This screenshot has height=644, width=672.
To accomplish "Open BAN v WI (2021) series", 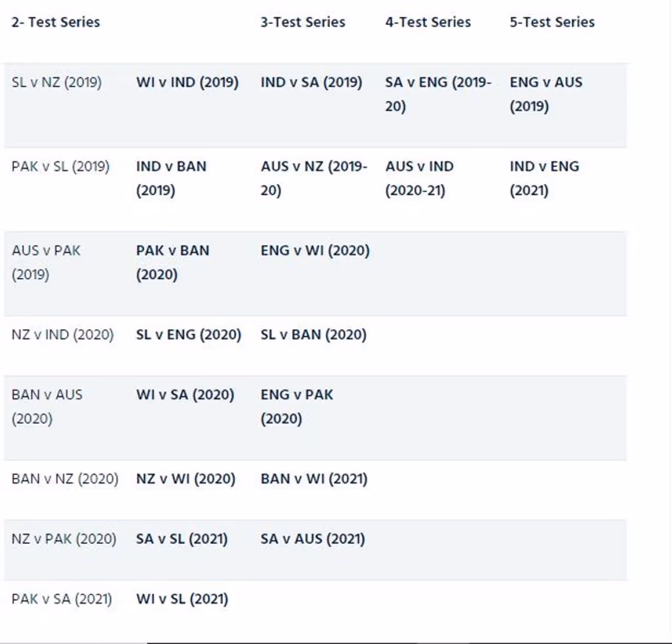I will [x=314, y=479].
